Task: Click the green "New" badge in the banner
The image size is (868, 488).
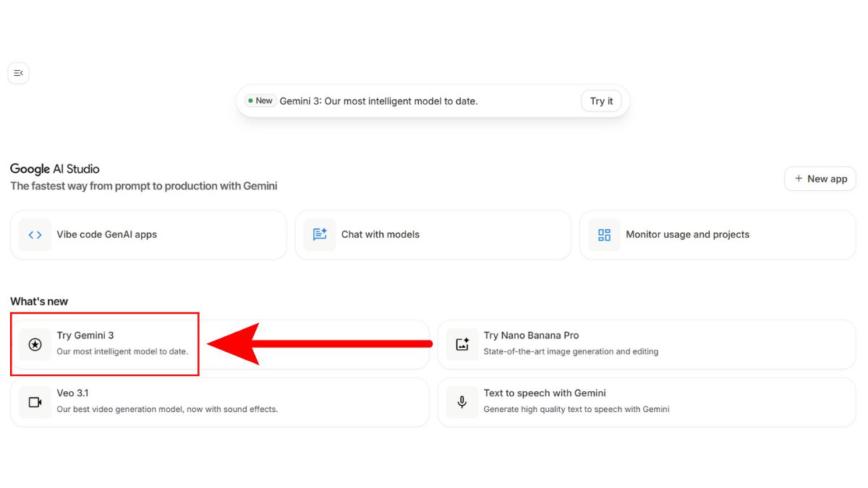Action: click(260, 101)
